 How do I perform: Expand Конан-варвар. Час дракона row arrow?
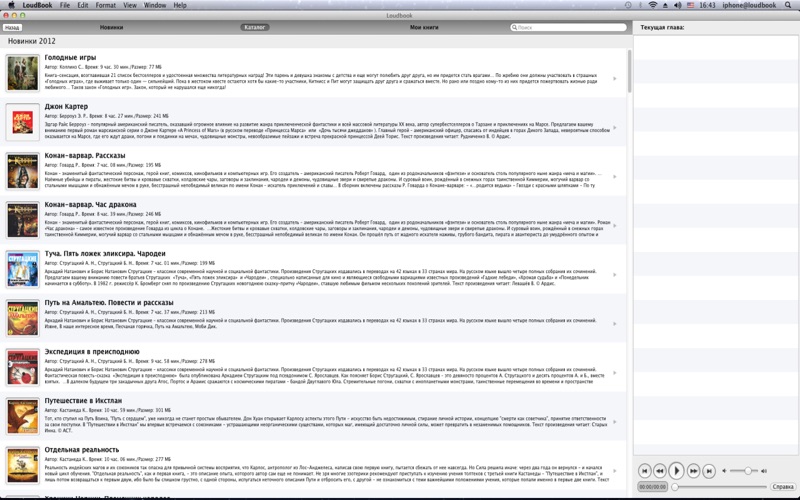pos(615,226)
